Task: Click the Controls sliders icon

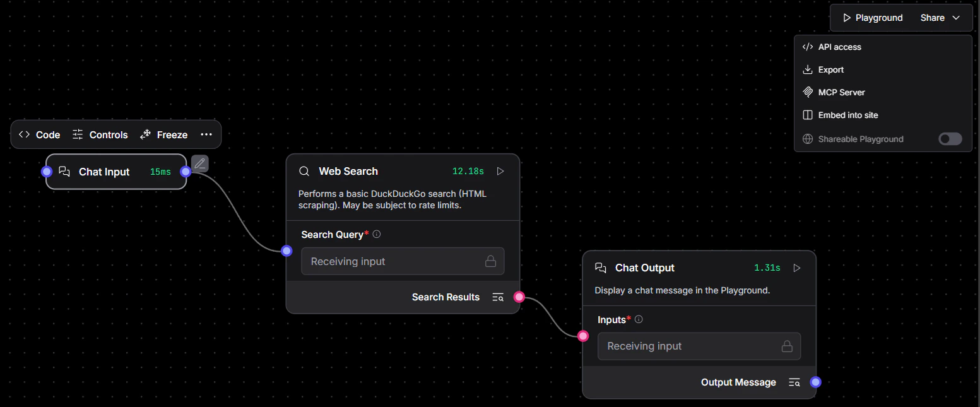Action: 77,134
